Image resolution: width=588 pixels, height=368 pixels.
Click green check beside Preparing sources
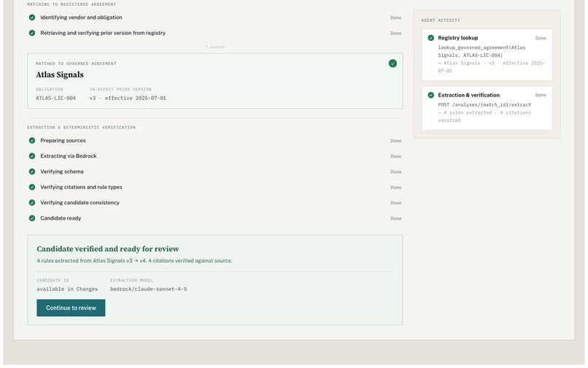pos(32,140)
